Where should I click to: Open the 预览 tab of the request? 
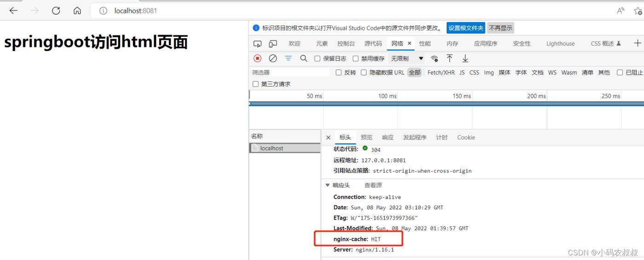[x=367, y=138]
